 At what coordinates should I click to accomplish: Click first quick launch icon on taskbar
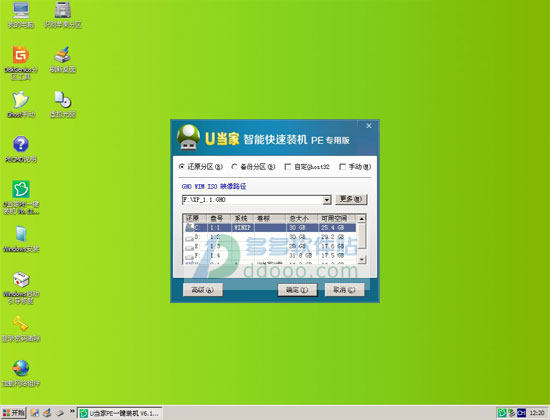[34, 413]
